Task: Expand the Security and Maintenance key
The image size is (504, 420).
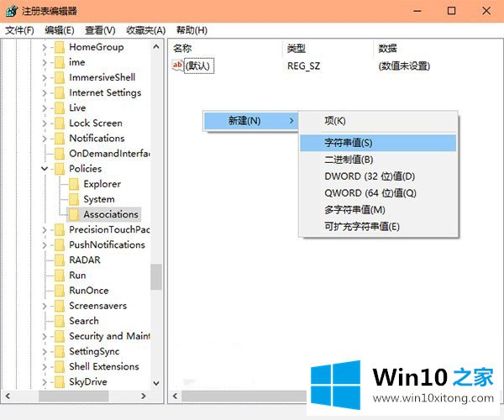Action: 45,337
